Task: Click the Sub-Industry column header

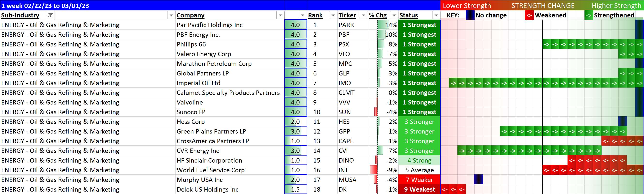Action: 20,15
